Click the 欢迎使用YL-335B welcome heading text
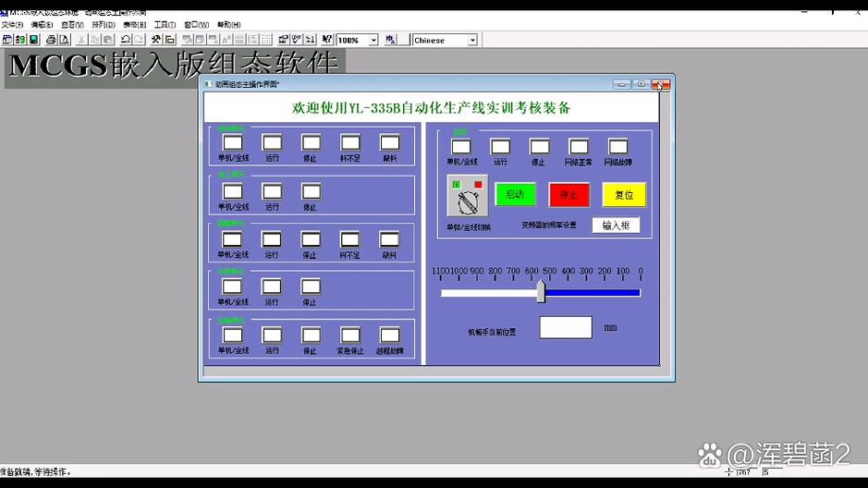The image size is (868, 488). pos(431,107)
